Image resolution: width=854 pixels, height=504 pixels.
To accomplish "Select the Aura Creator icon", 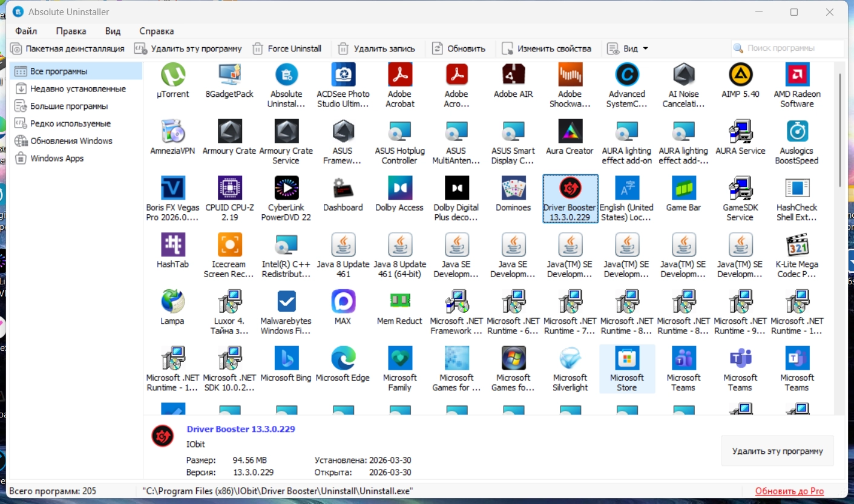I will 570,132.
